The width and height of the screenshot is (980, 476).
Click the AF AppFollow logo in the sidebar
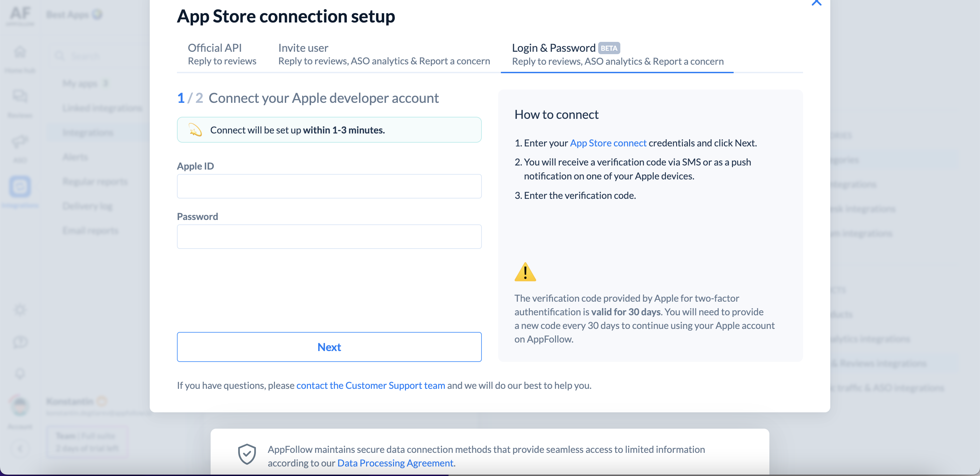pos(20,15)
